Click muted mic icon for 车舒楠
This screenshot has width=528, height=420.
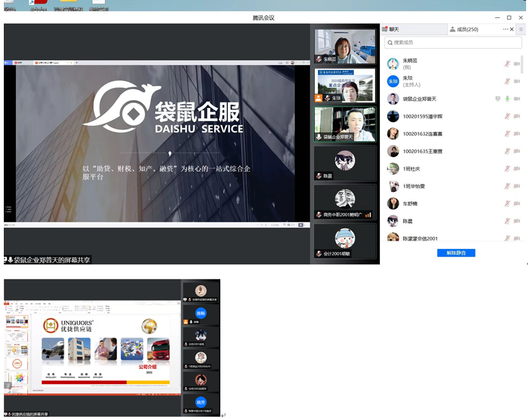coord(507,204)
